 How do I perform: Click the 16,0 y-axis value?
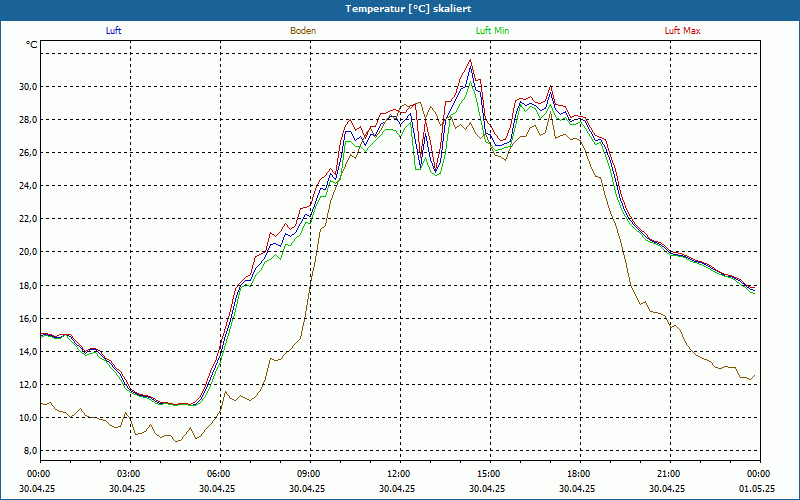(x=29, y=318)
